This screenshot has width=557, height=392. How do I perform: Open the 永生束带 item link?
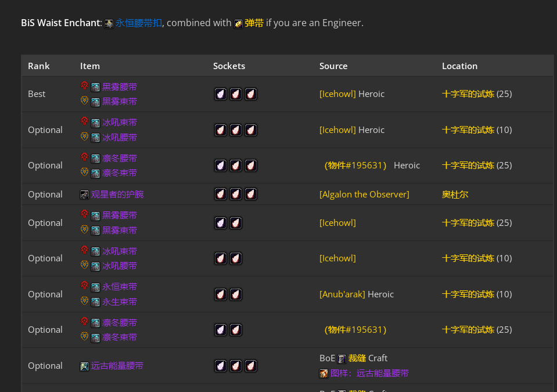120,302
